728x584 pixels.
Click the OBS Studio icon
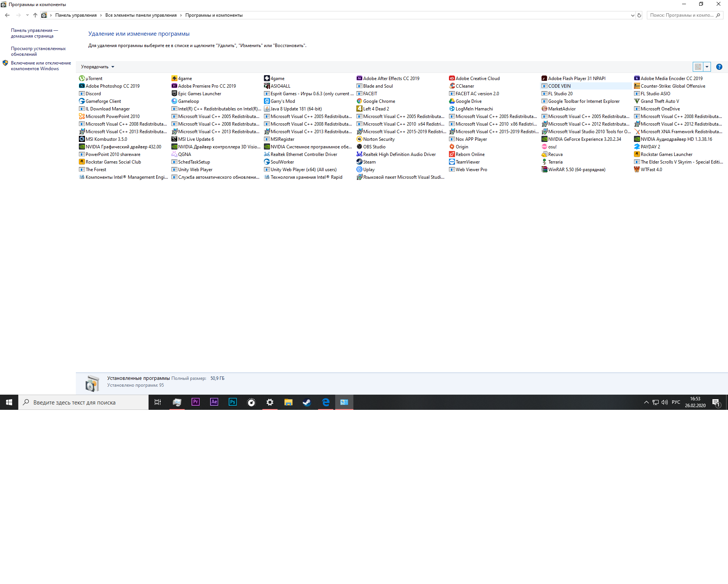(x=359, y=147)
